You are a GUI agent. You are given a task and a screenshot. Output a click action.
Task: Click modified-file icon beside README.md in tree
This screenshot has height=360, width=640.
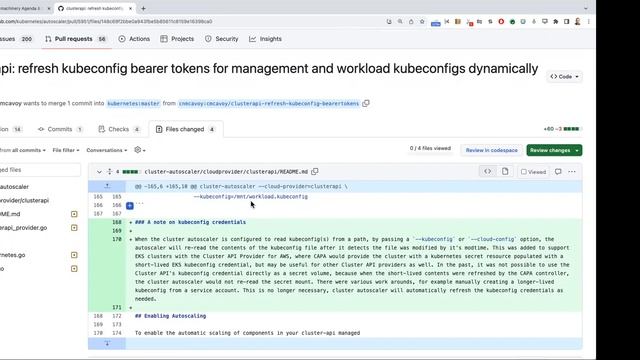coord(74,214)
